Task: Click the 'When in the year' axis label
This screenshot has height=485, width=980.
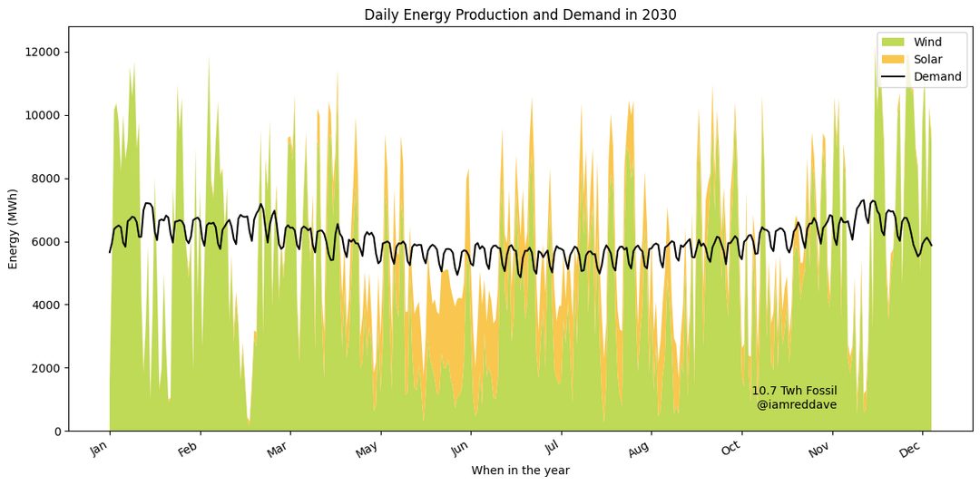Action: [520, 470]
